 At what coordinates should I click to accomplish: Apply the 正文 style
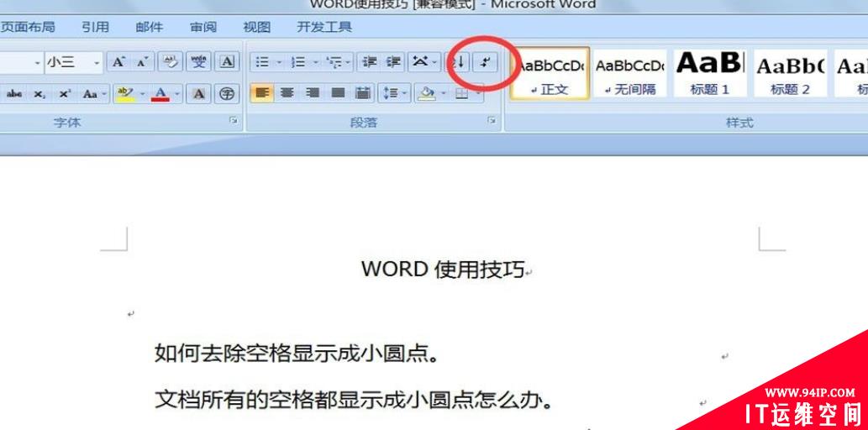click(x=550, y=73)
